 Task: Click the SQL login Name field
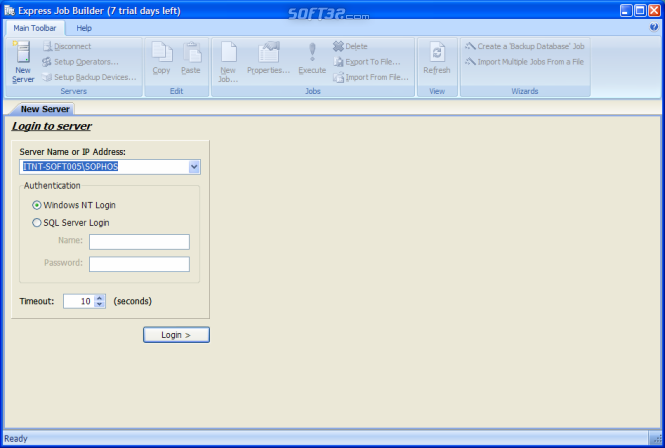click(139, 242)
